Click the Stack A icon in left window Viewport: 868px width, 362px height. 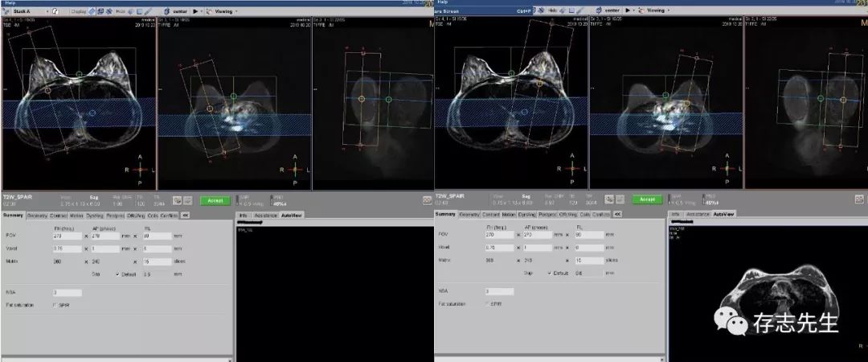tap(6, 11)
